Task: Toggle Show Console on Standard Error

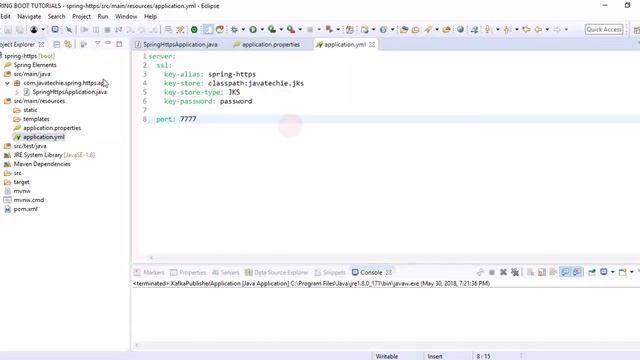Action: pyautogui.click(x=577, y=272)
